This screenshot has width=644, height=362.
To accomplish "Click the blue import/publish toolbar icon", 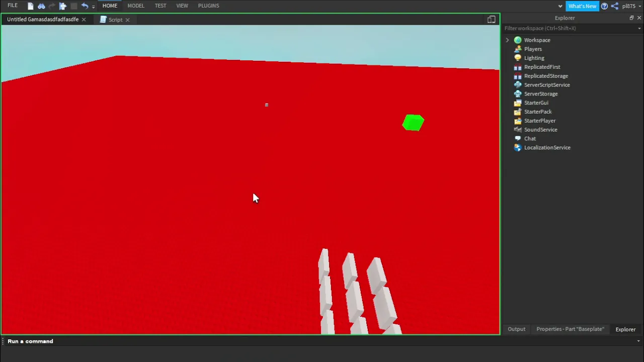I will pyautogui.click(x=63, y=6).
